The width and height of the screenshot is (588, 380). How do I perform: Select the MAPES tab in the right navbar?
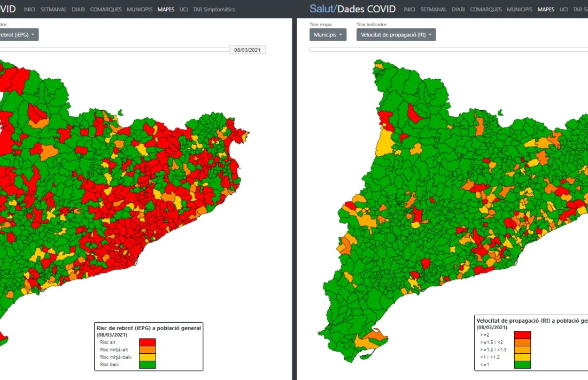[546, 9]
